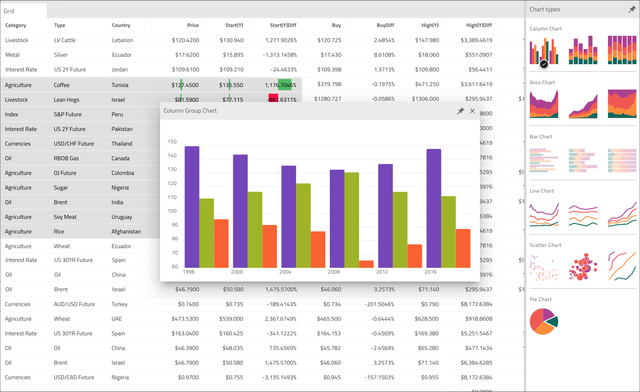Select the stacked column chart thumbnail
640x392 pixels.
(583, 50)
